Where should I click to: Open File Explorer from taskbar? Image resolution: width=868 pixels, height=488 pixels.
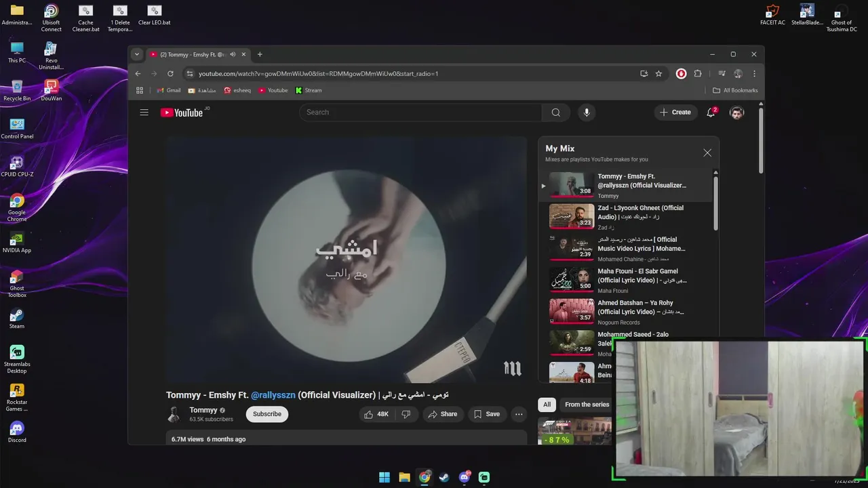404,477
